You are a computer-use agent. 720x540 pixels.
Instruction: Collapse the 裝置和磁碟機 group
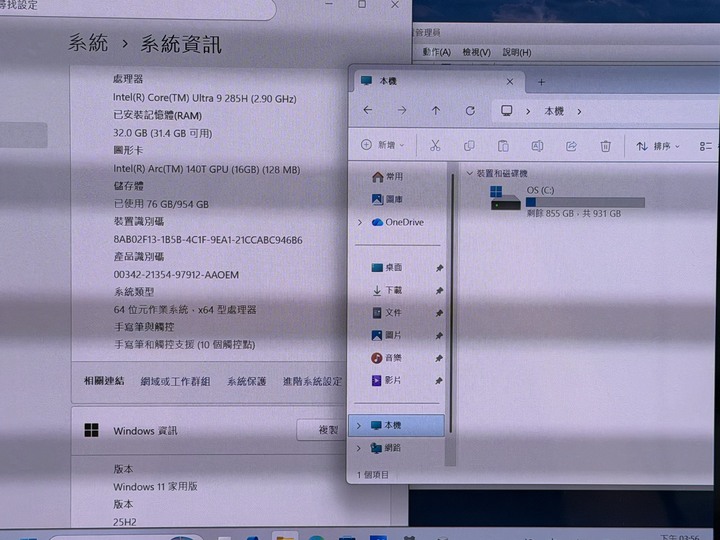469,174
